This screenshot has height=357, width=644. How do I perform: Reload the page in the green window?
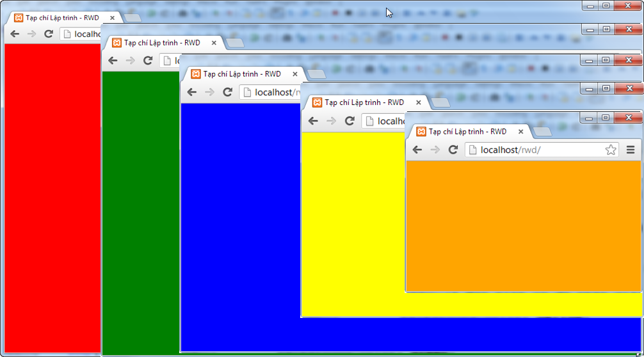(148, 61)
